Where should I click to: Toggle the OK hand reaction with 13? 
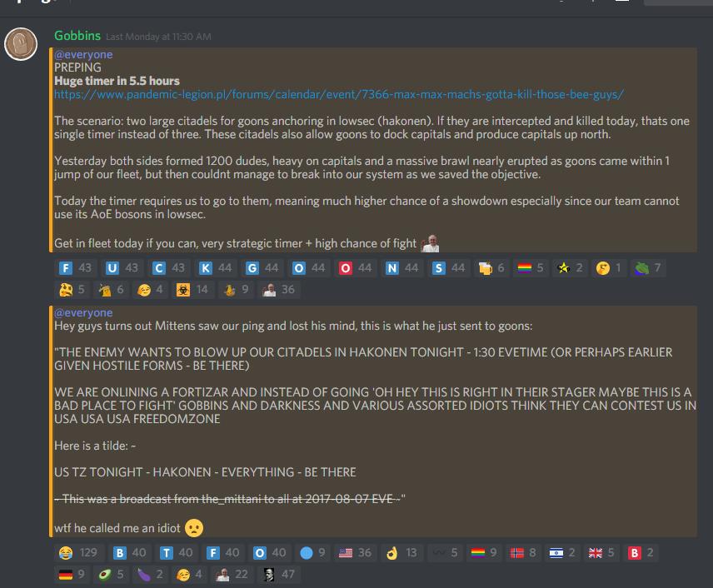coord(401,552)
